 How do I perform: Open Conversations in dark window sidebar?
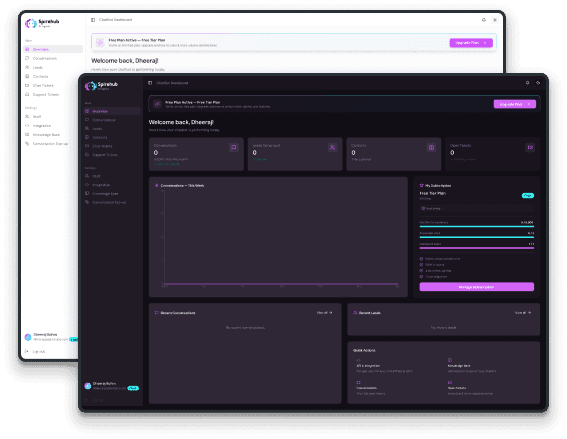click(112, 120)
